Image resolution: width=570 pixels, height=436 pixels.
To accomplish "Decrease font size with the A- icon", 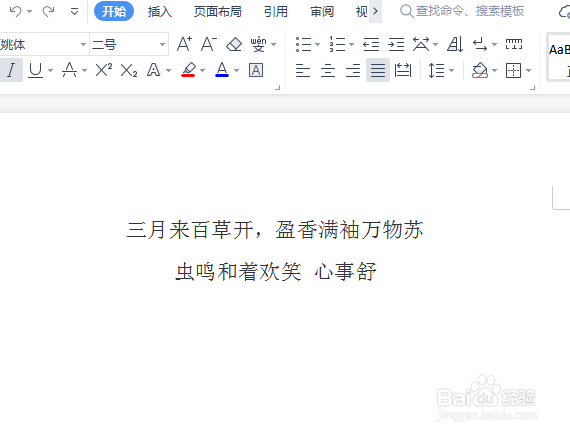I will (209, 44).
